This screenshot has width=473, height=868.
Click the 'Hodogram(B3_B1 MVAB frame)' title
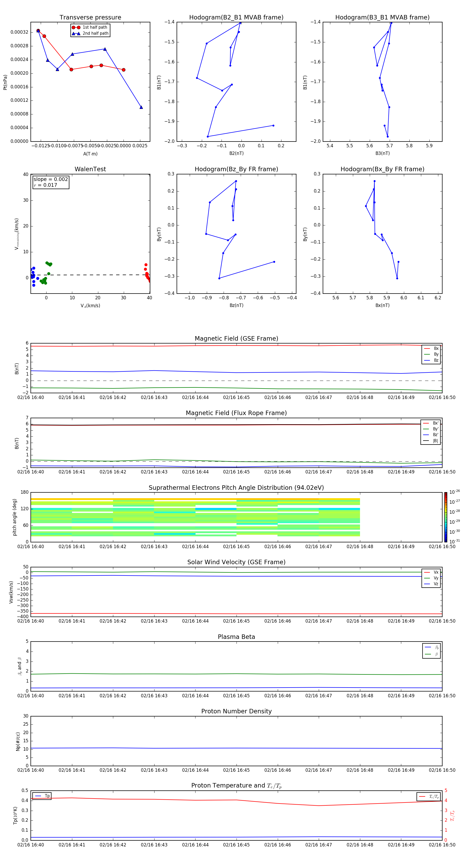tap(382, 18)
